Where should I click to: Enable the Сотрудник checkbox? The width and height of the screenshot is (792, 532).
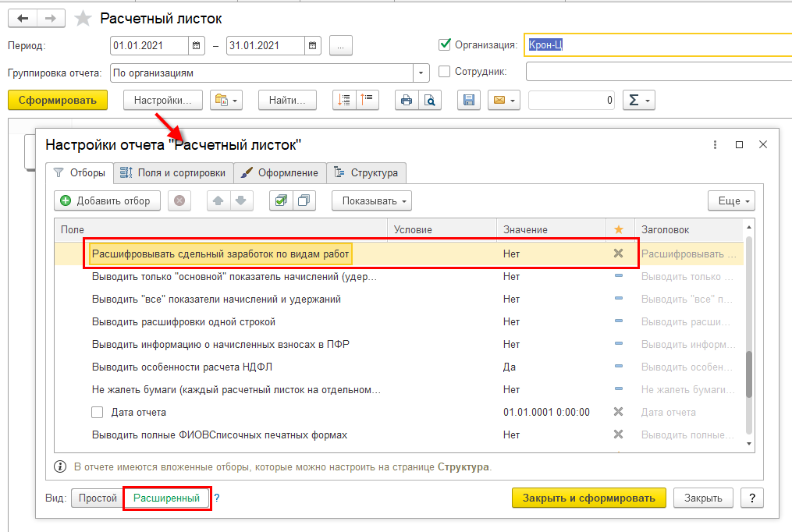(x=445, y=72)
